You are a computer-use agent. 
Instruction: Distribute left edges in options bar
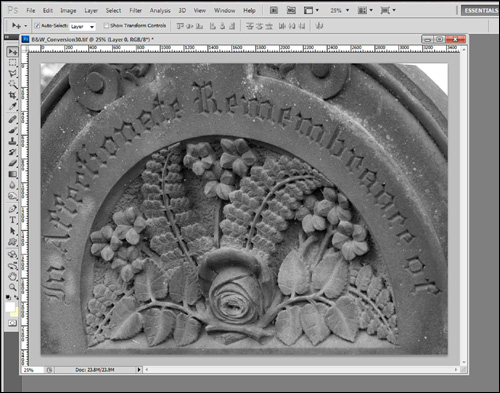(282, 26)
